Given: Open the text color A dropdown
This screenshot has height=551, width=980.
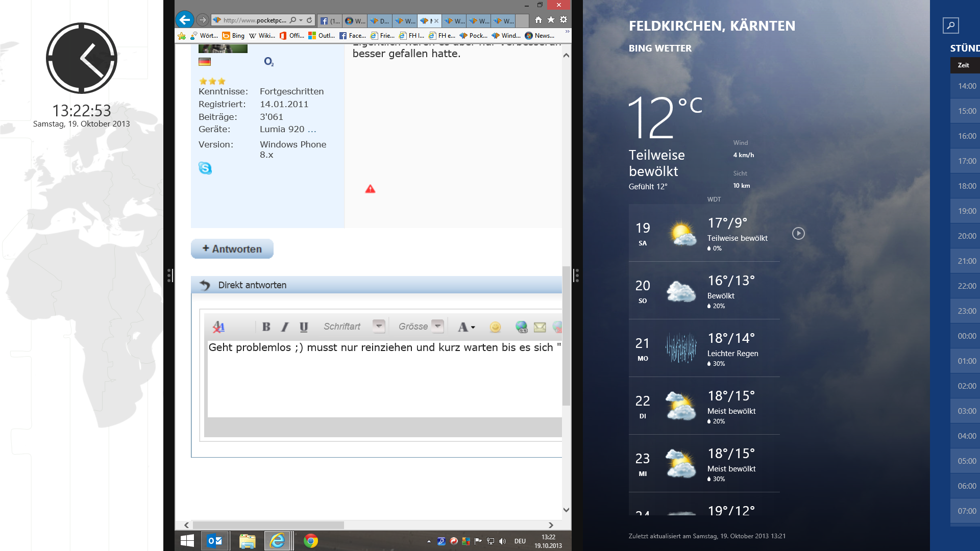Looking at the screenshot, I should (467, 327).
